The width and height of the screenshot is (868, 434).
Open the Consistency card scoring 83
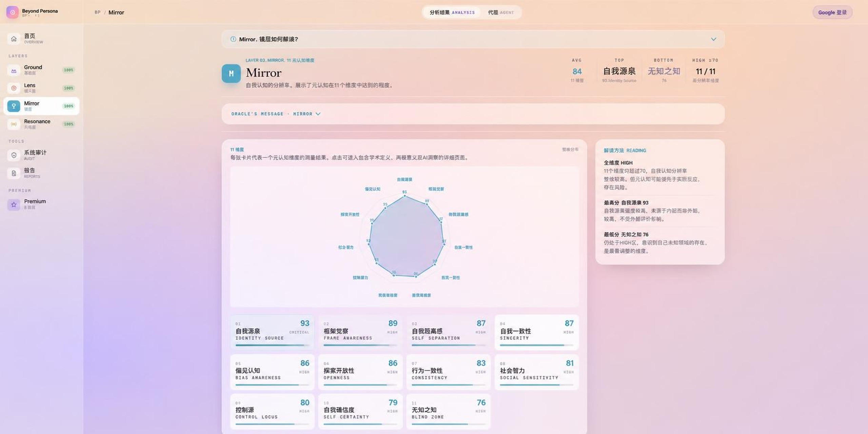point(449,372)
